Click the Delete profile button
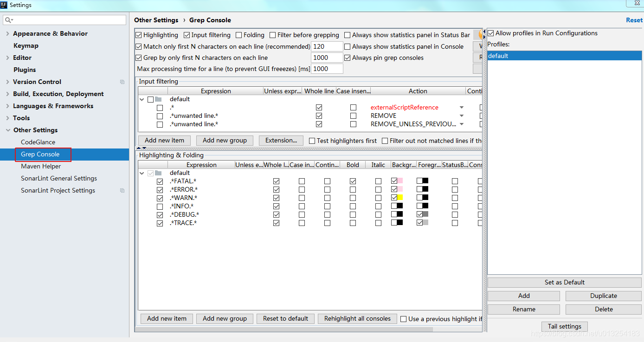 604,309
